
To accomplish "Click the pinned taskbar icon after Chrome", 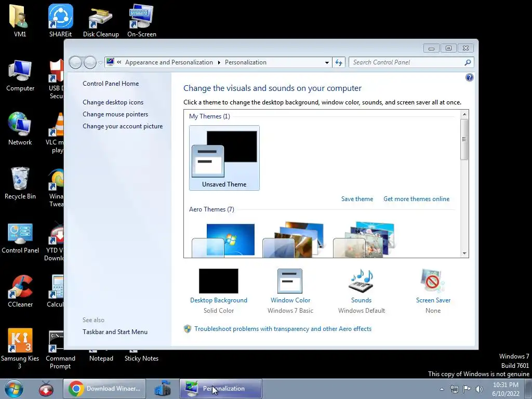I will click(162, 389).
